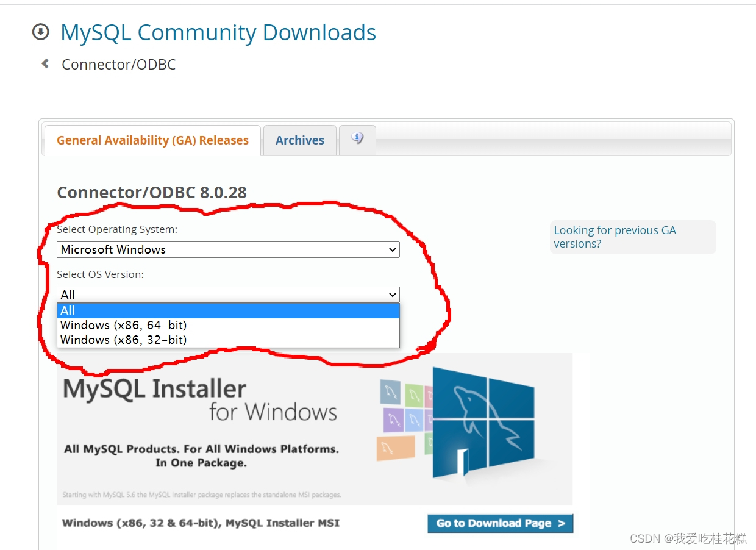Image resolution: width=756 pixels, height=550 pixels.
Task: Open the Select Operating System dropdown
Action: (x=228, y=249)
